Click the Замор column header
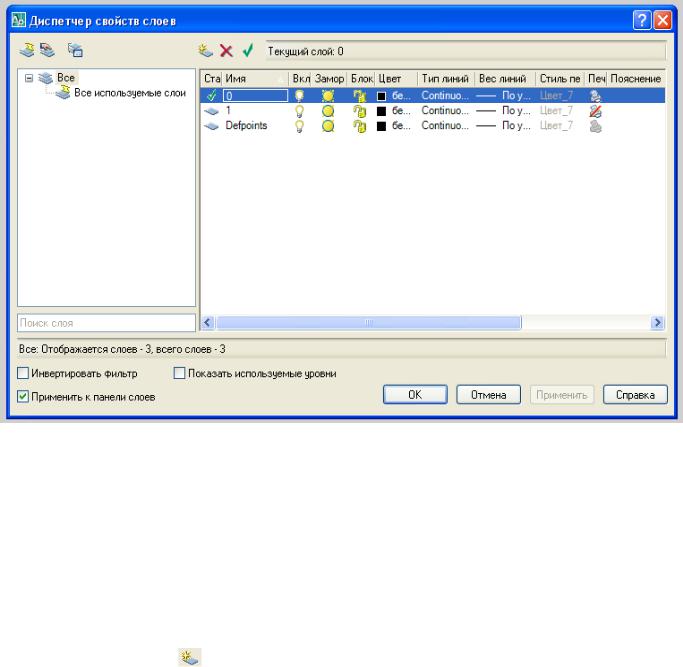Viewport: 683px width, 667px height. tap(329, 79)
